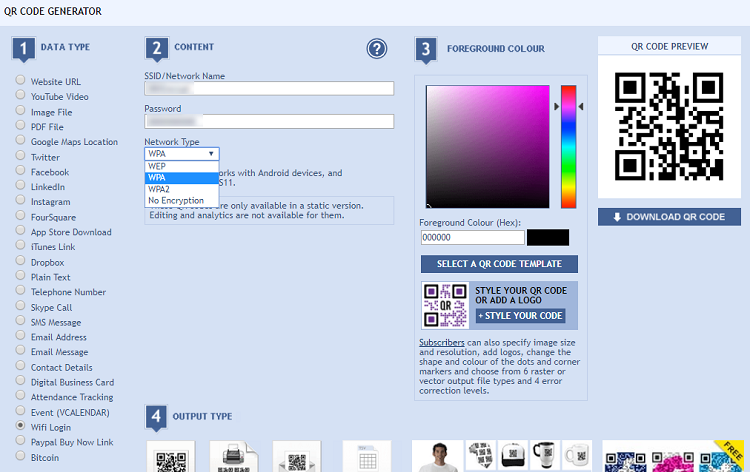
Task: Pick WEP from the Network Type list
Action: 182,166
